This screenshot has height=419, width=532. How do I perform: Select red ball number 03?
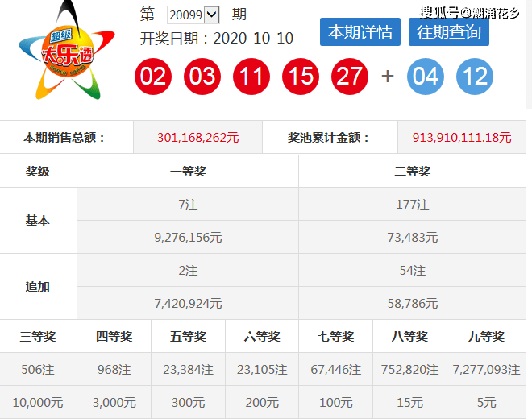tap(202, 77)
